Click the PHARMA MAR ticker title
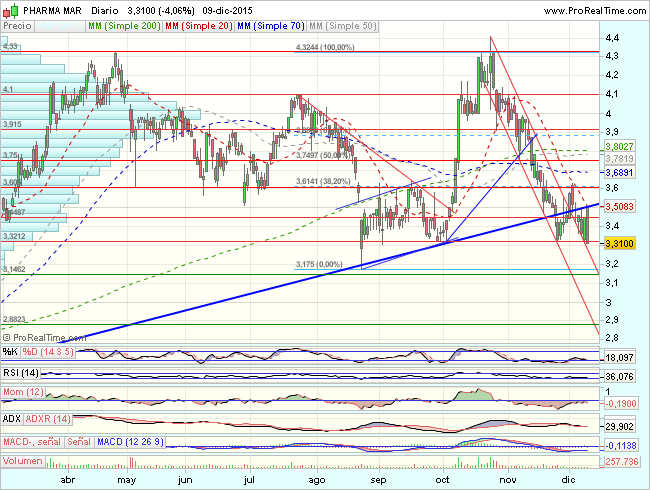 [x=52, y=10]
